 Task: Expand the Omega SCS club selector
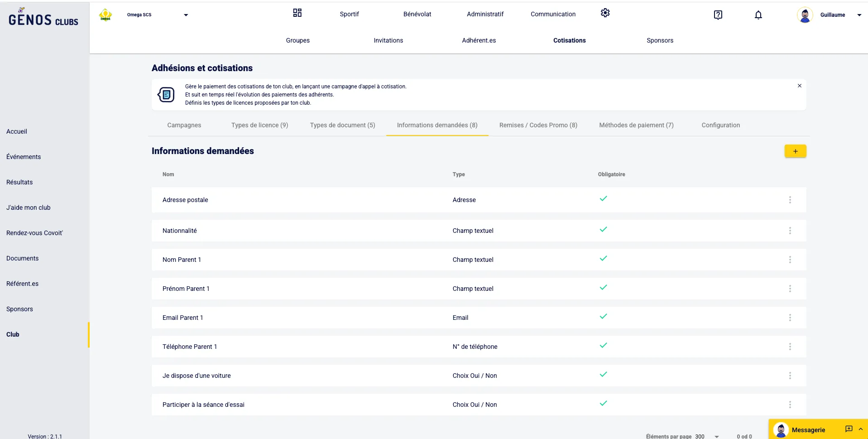[x=186, y=15]
